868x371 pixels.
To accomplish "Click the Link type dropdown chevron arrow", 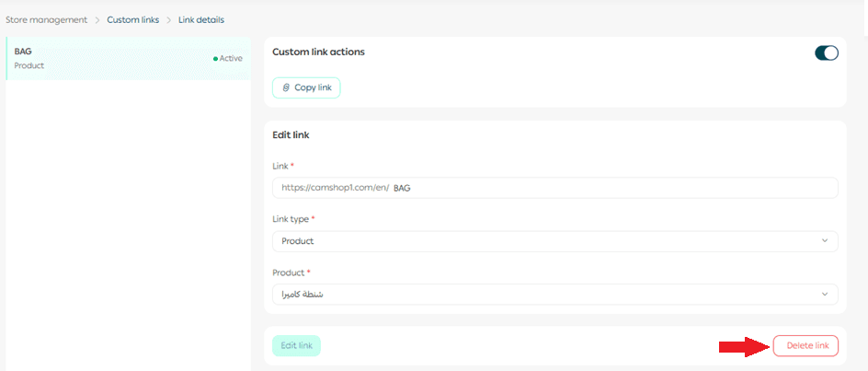I will click(824, 241).
